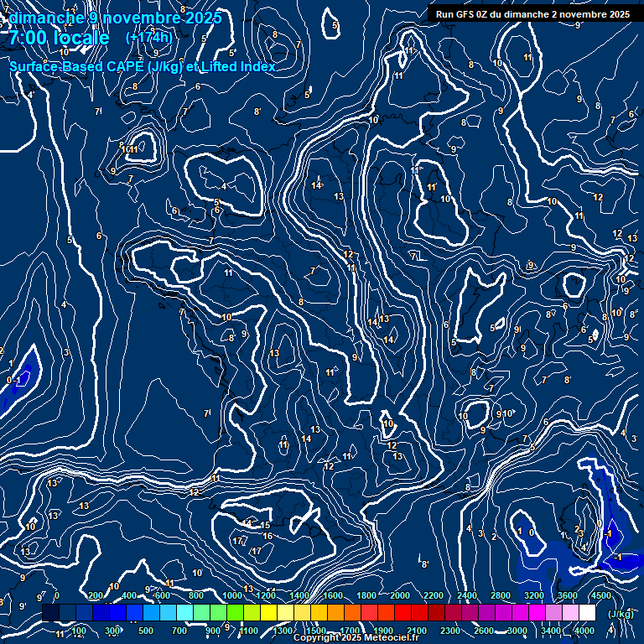
Task: Click the bright red legend swatch near 2000
Action: 402,613
